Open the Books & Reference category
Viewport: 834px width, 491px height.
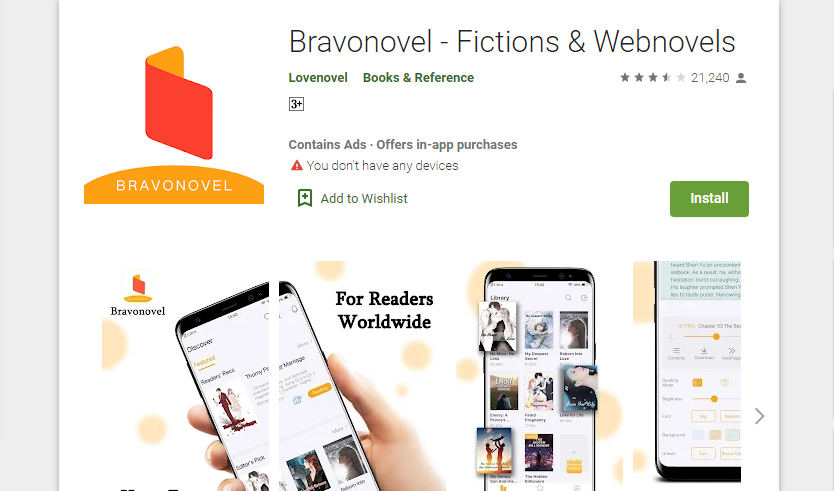(418, 78)
